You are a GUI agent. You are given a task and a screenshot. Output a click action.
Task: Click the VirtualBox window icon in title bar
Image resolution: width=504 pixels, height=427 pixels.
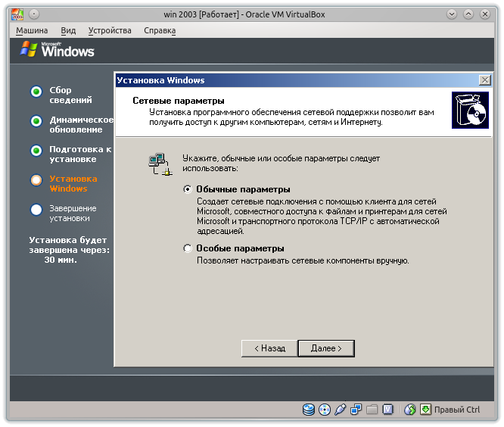[x=17, y=14]
